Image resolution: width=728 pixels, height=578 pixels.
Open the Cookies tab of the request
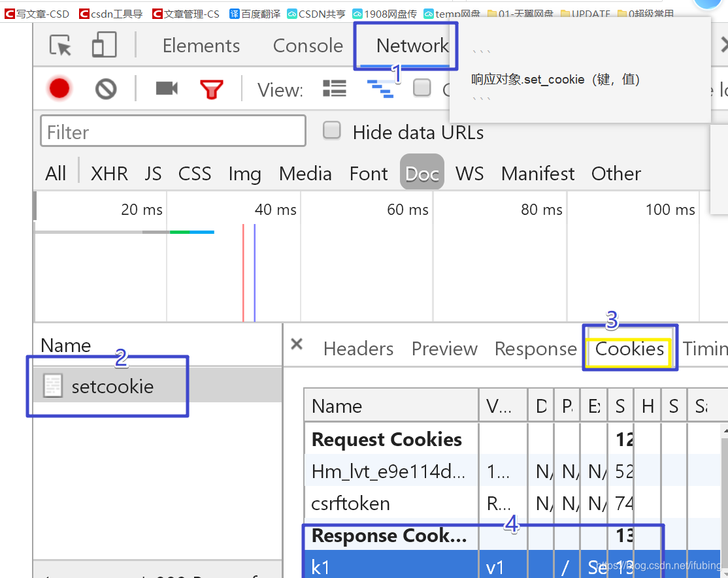629,349
